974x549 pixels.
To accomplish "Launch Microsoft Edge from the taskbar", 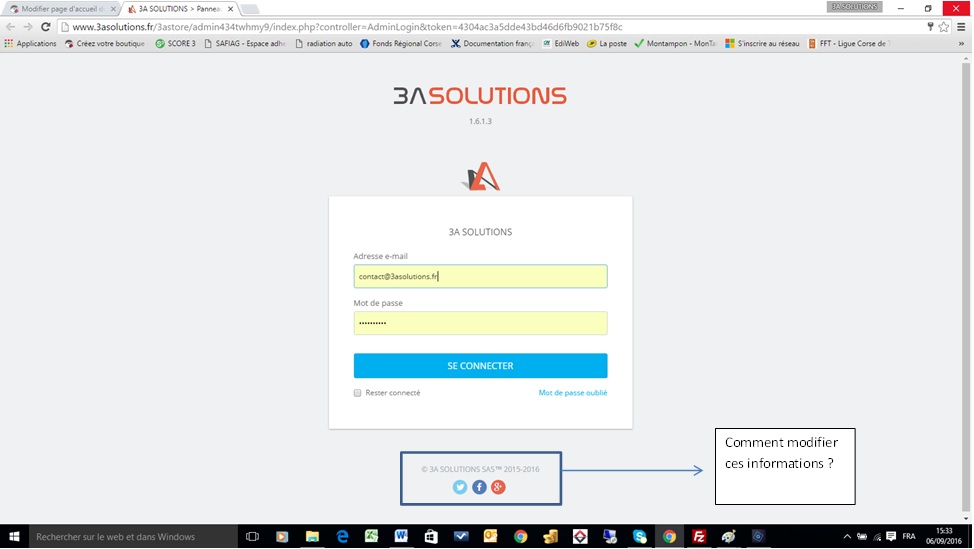I will [x=342, y=537].
